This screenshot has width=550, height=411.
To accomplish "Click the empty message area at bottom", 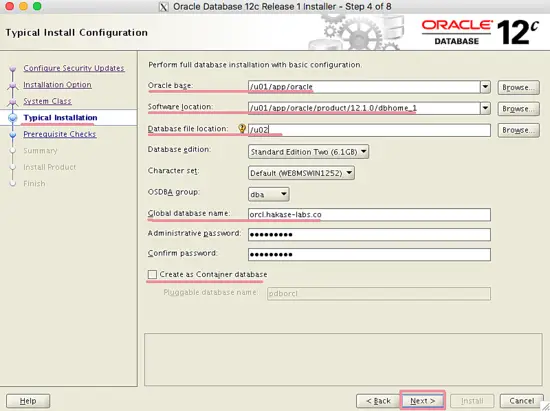I will (343, 359).
